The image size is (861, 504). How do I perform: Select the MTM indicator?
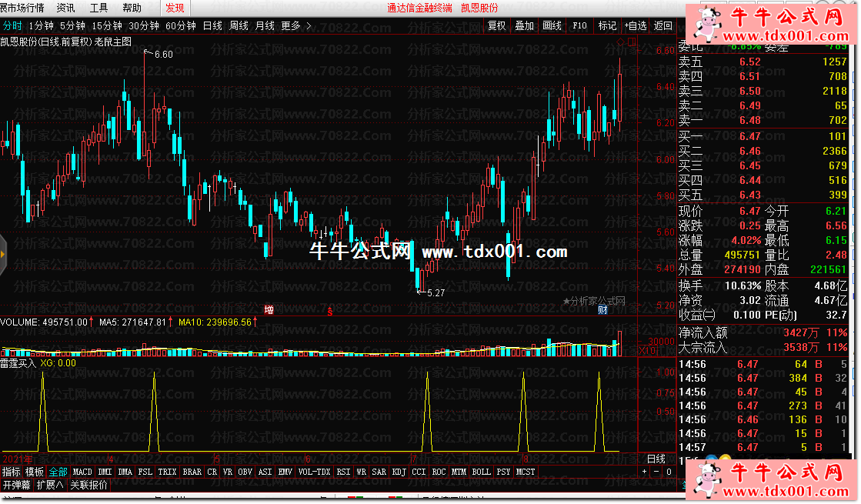tap(459, 472)
